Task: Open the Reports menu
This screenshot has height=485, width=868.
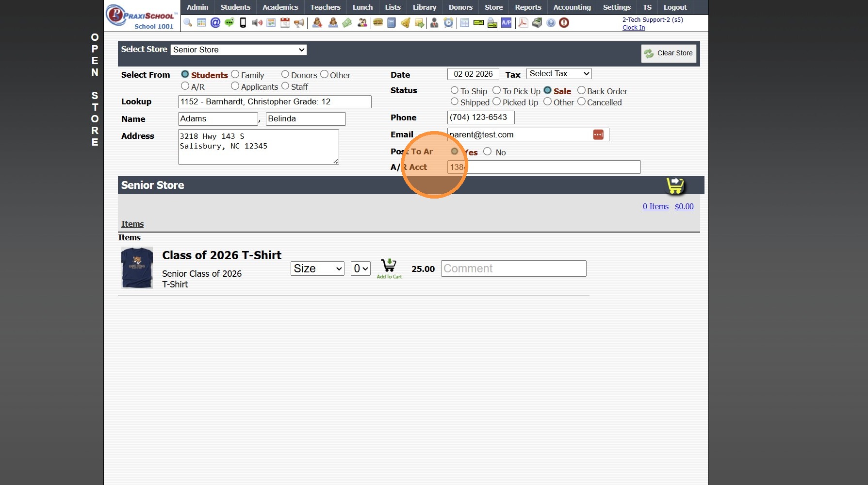Action: (x=528, y=7)
